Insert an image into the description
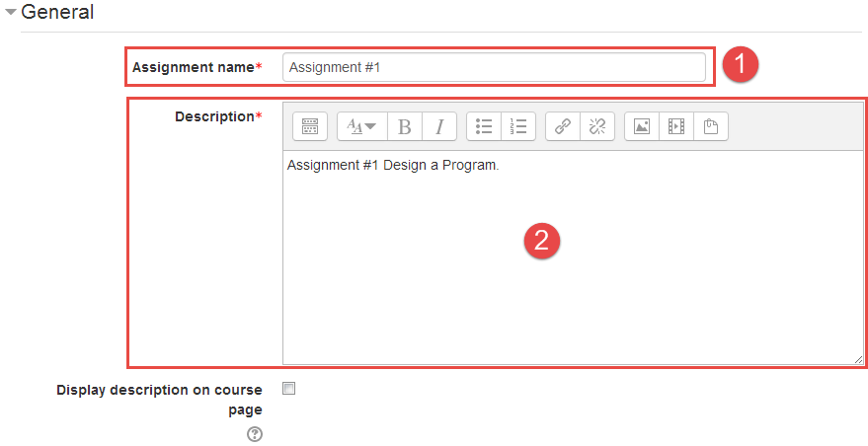 [x=642, y=126]
